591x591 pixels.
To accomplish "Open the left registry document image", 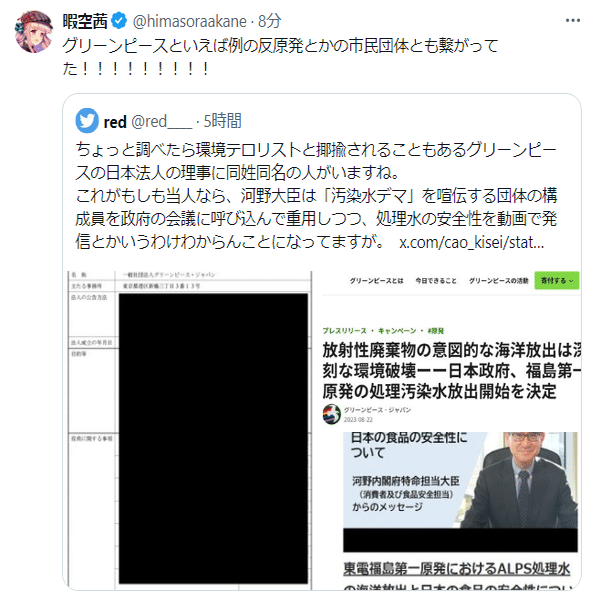I will (190, 429).
